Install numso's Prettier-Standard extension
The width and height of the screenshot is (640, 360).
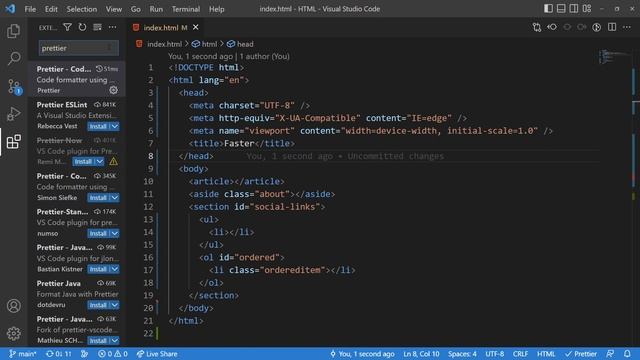coord(98,233)
